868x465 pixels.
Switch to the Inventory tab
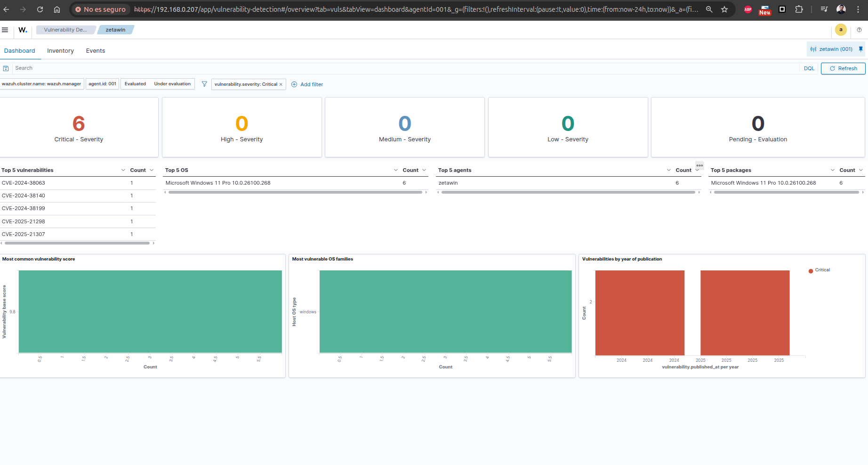60,51
